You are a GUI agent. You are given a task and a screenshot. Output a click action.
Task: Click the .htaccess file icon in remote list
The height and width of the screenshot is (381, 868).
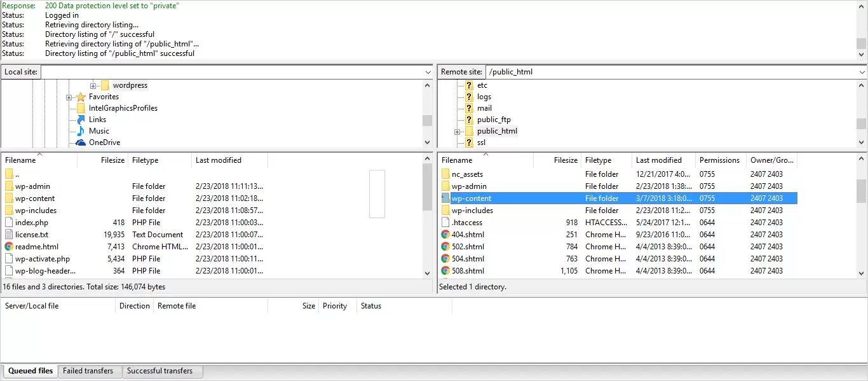(445, 223)
